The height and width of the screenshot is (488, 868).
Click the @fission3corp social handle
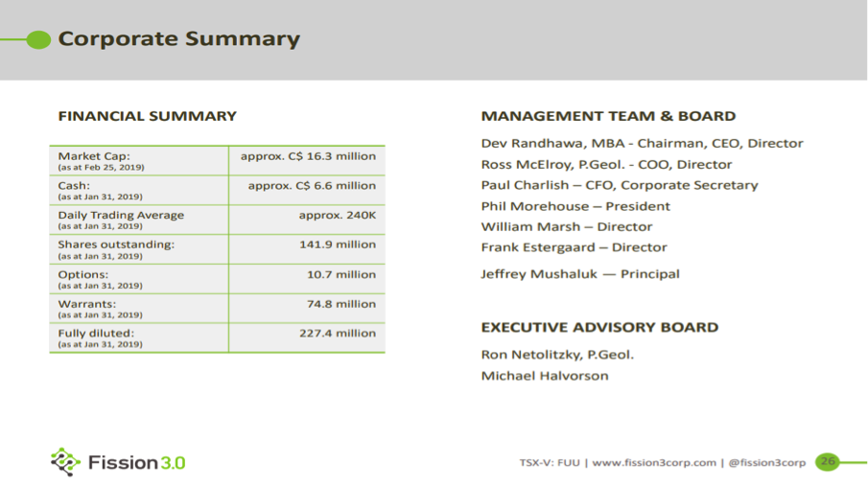tap(766, 463)
